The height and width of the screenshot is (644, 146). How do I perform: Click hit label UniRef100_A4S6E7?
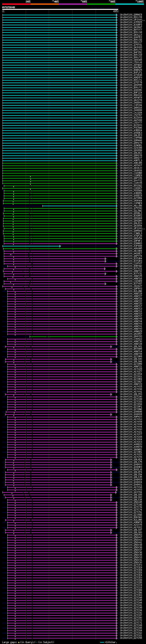[131, 254]
